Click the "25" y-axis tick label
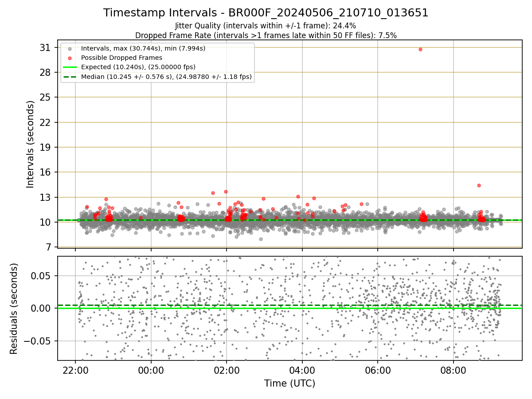Image resolution: width=532 pixels, height=399 pixels. coord(46,97)
